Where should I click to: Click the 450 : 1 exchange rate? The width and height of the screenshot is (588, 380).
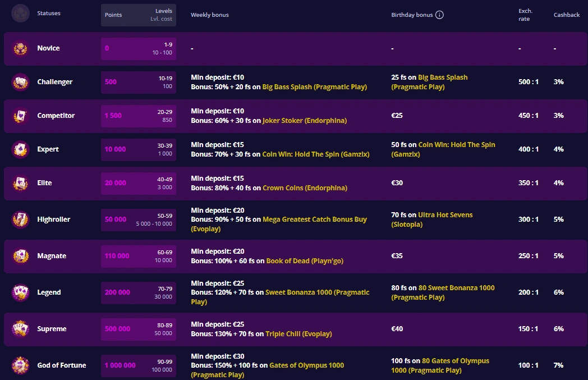tap(529, 116)
